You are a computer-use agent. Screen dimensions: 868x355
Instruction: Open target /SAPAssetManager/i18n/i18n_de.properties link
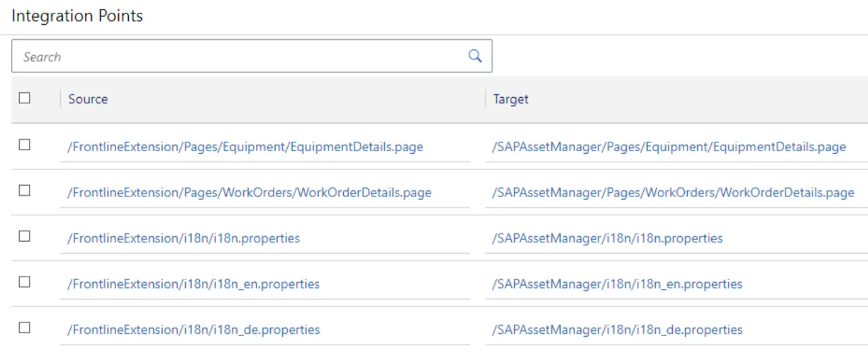[617, 330]
